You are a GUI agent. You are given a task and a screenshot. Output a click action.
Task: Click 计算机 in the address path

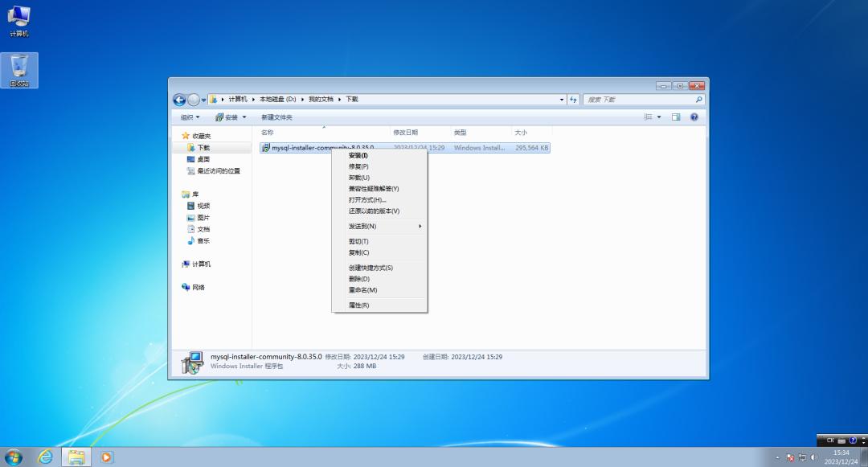pyautogui.click(x=237, y=99)
